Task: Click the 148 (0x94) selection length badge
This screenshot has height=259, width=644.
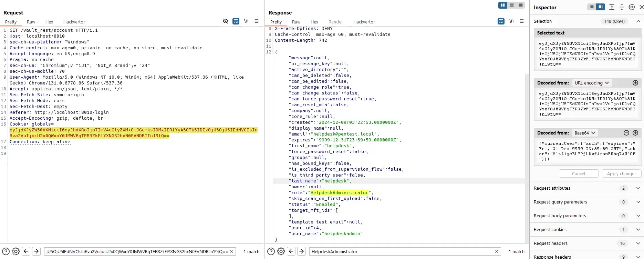Action: tap(614, 21)
